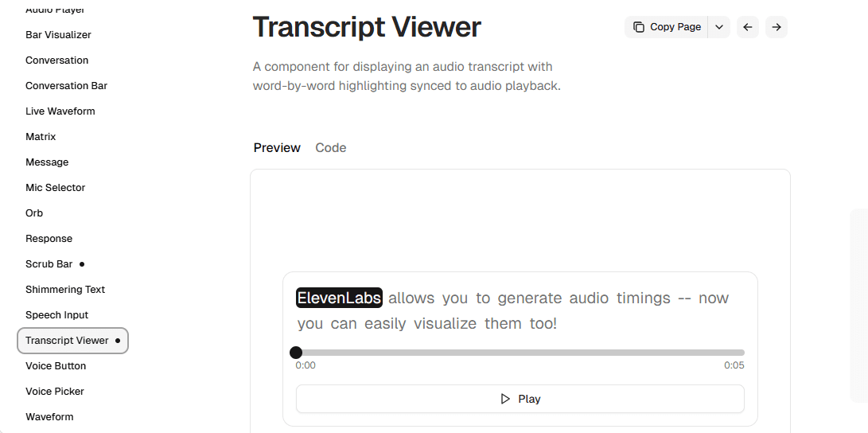
Task: Go to previous page with left arrow
Action: click(x=748, y=27)
